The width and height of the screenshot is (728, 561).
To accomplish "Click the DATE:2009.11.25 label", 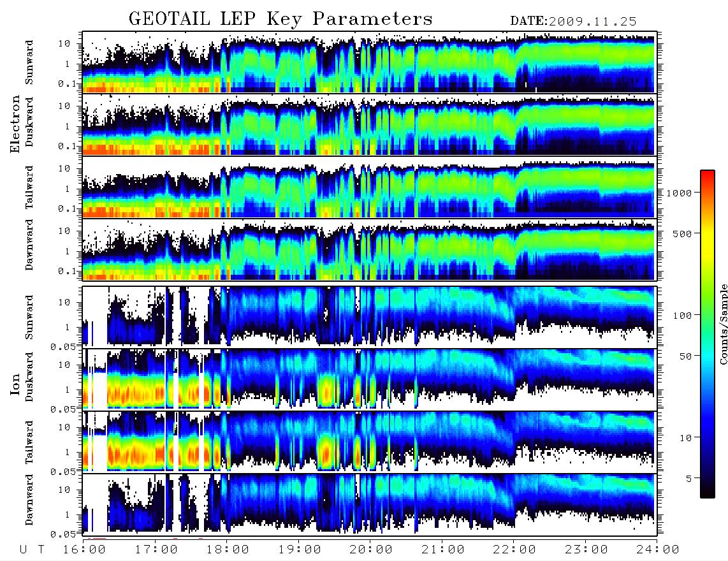I will point(573,21).
